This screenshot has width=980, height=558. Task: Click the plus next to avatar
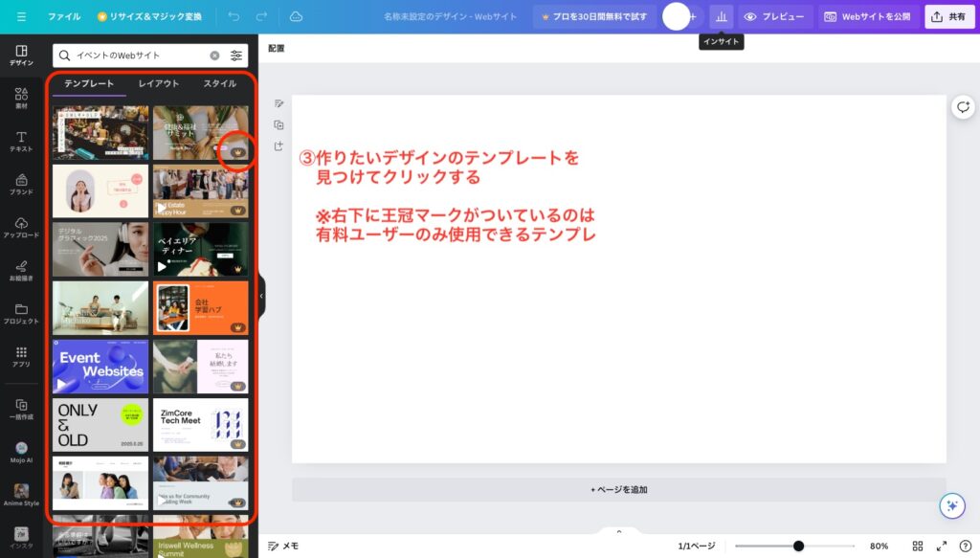(693, 17)
